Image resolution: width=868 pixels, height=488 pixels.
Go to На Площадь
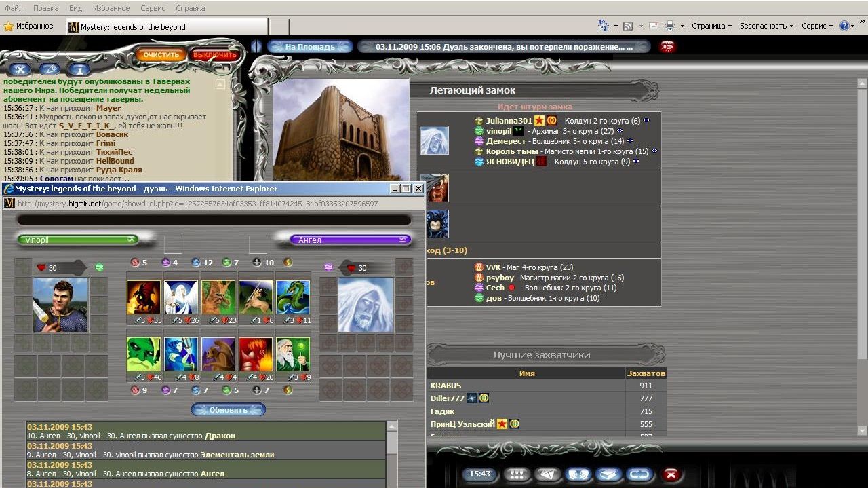(x=310, y=47)
